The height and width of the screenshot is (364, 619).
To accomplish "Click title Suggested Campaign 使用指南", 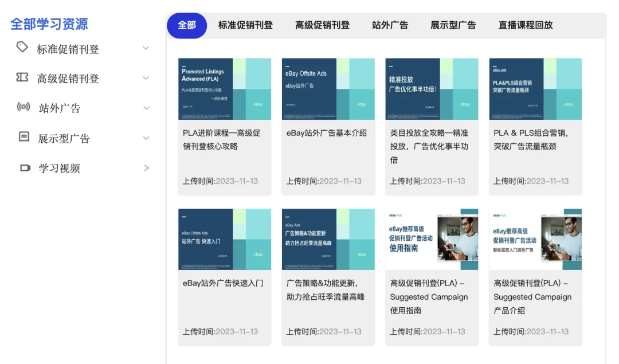I will (429, 297).
